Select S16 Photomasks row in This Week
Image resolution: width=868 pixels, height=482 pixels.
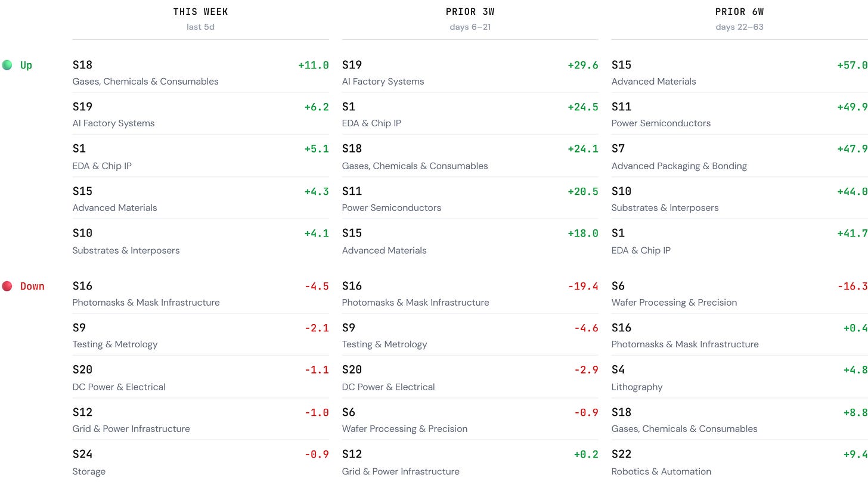pyautogui.click(x=200, y=293)
